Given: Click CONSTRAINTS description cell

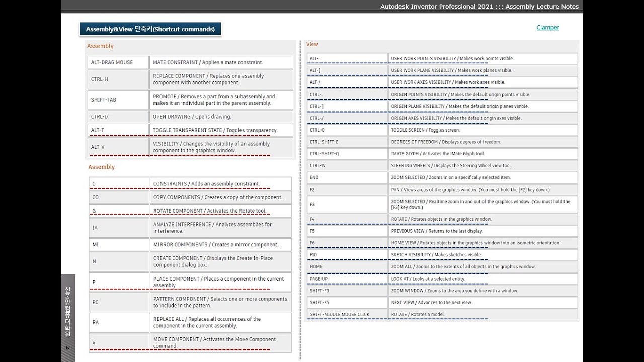Looking at the screenshot, I should [220, 184].
